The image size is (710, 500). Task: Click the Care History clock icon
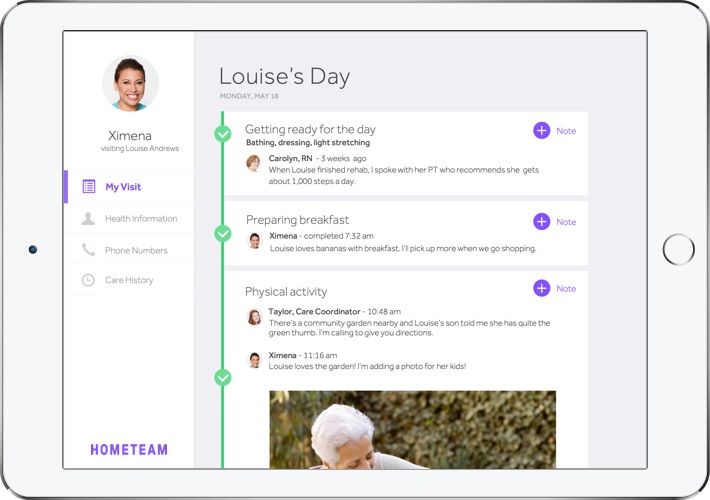pyautogui.click(x=89, y=281)
